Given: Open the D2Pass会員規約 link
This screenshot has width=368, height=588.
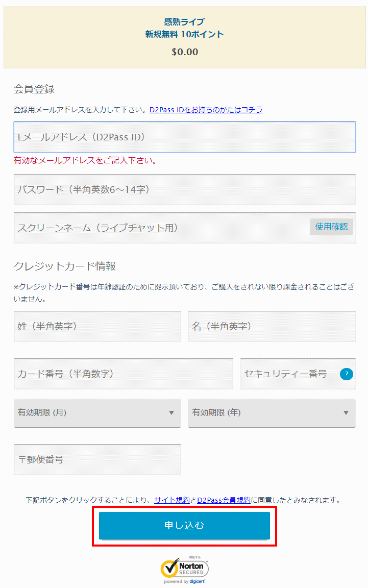Looking at the screenshot, I should 224,500.
